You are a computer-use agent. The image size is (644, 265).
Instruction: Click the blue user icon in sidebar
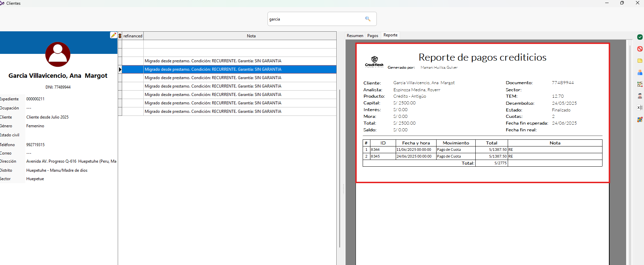pos(640,72)
